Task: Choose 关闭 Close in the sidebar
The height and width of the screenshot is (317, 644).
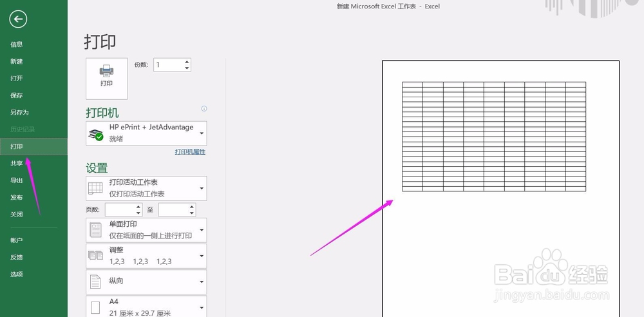Action: pyautogui.click(x=33, y=214)
